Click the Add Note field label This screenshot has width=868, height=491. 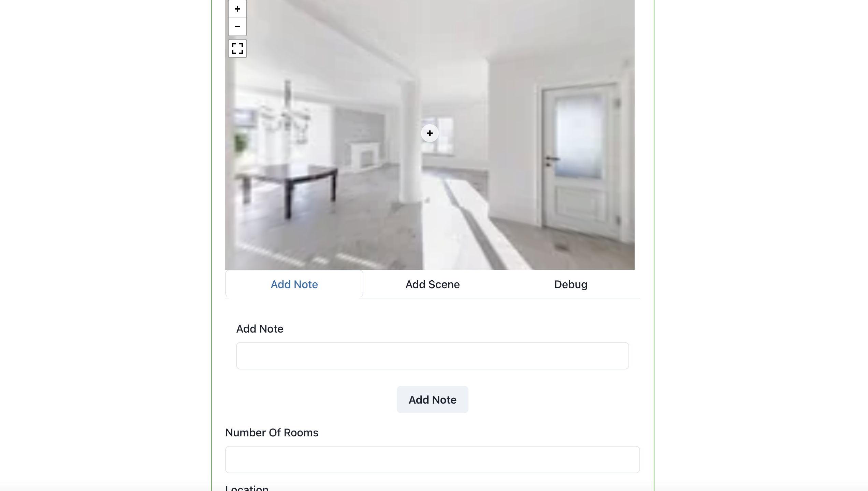click(260, 329)
